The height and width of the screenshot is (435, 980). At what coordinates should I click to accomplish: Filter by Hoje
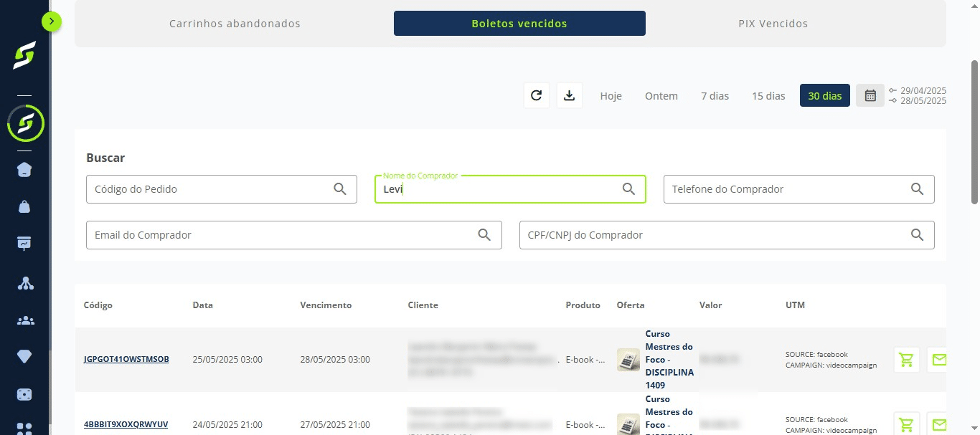point(611,96)
